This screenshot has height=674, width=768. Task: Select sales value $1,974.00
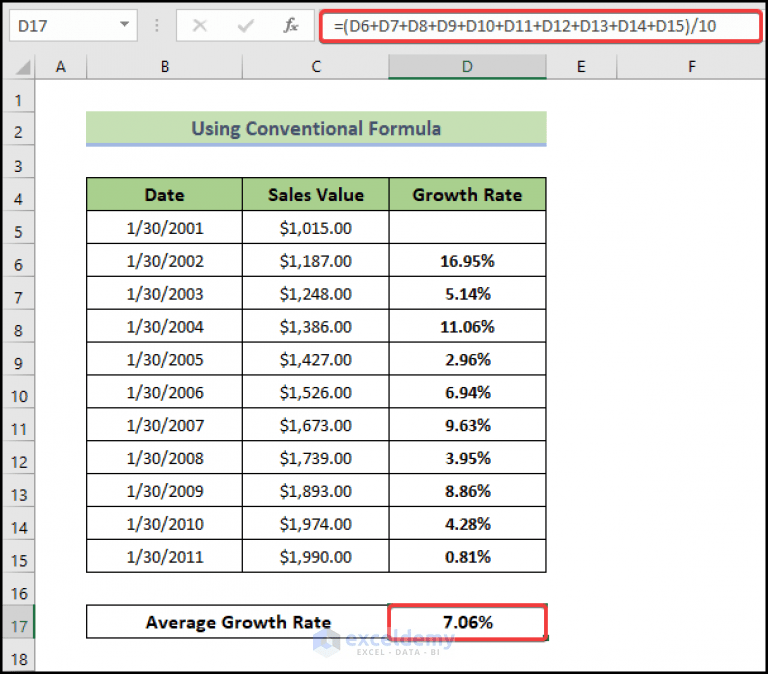point(316,524)
